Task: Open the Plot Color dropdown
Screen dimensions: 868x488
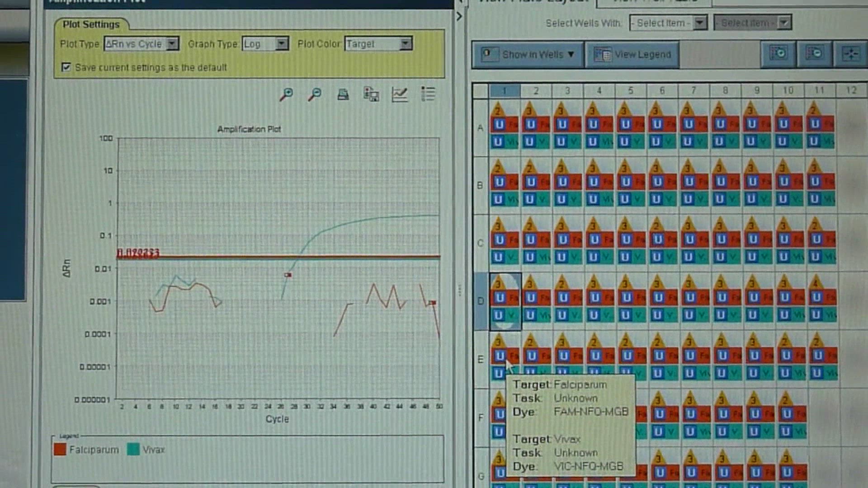Action: point(406,44)
